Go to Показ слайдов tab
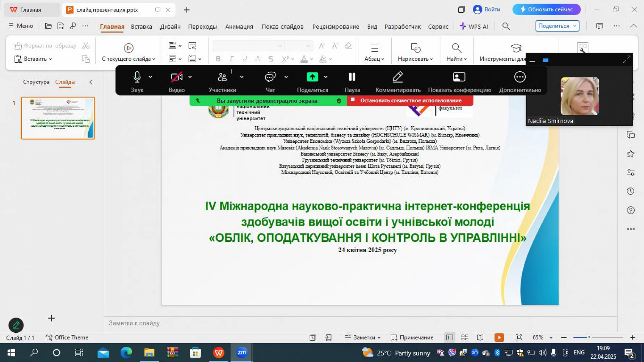 [282, 26]
